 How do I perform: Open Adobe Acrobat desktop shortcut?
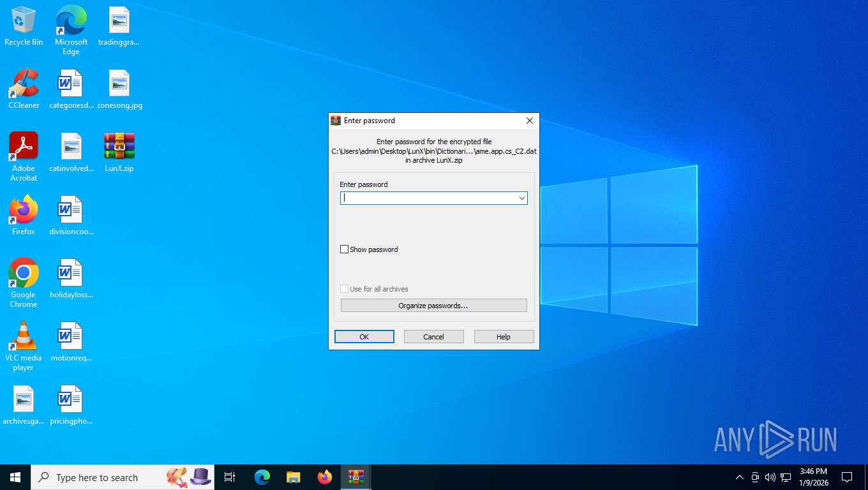tap(24, 157)
